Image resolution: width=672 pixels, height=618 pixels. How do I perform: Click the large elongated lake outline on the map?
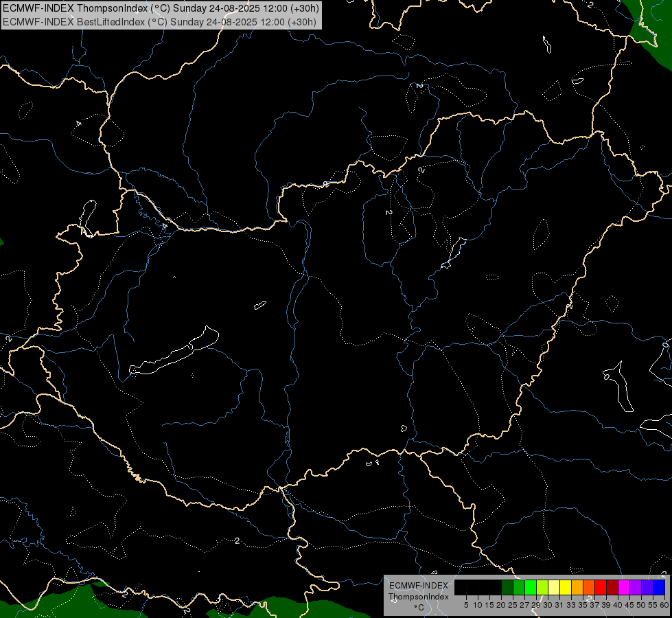coord(174,352)
